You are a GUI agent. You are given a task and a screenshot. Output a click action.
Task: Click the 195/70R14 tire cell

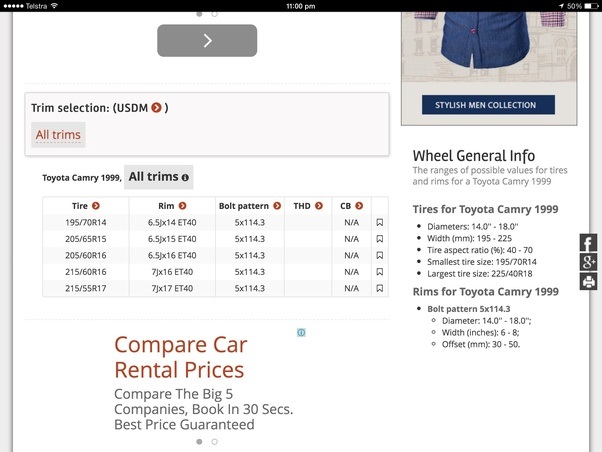[x=86, y=222]
